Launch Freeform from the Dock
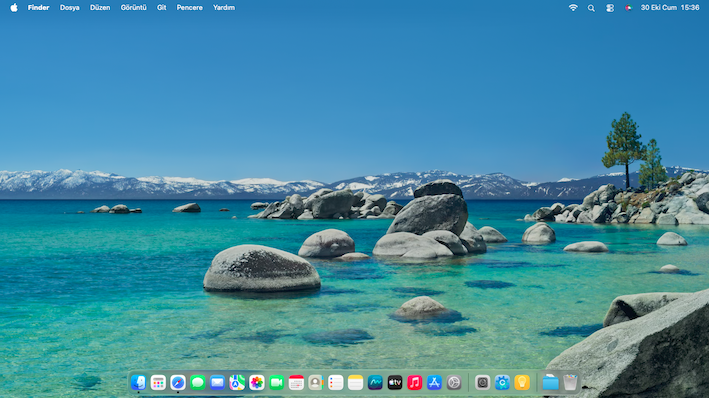This screenshot has height=398, width=709. point(375,383)
